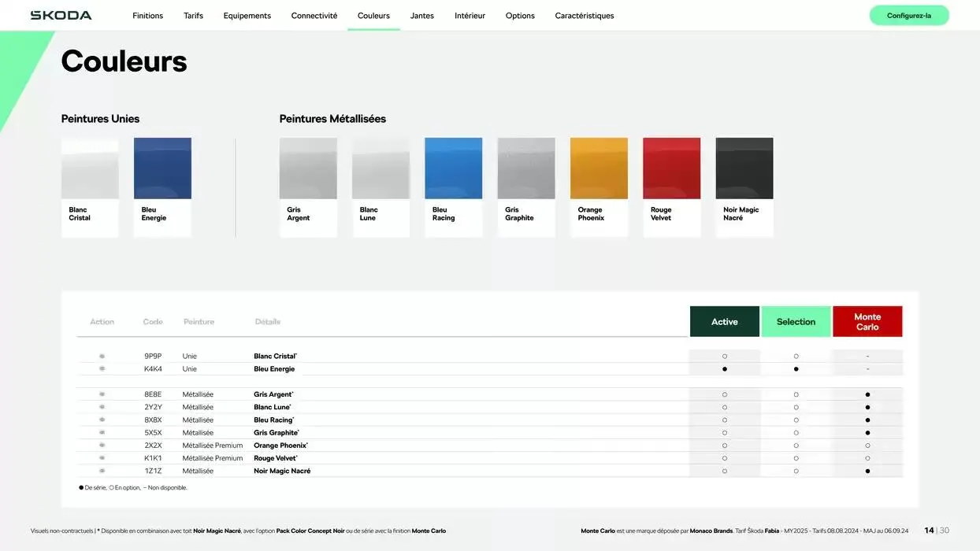Select the Selection option circle for Gris Argent
This screenshot has height=551, width=980.
point(796,394)
